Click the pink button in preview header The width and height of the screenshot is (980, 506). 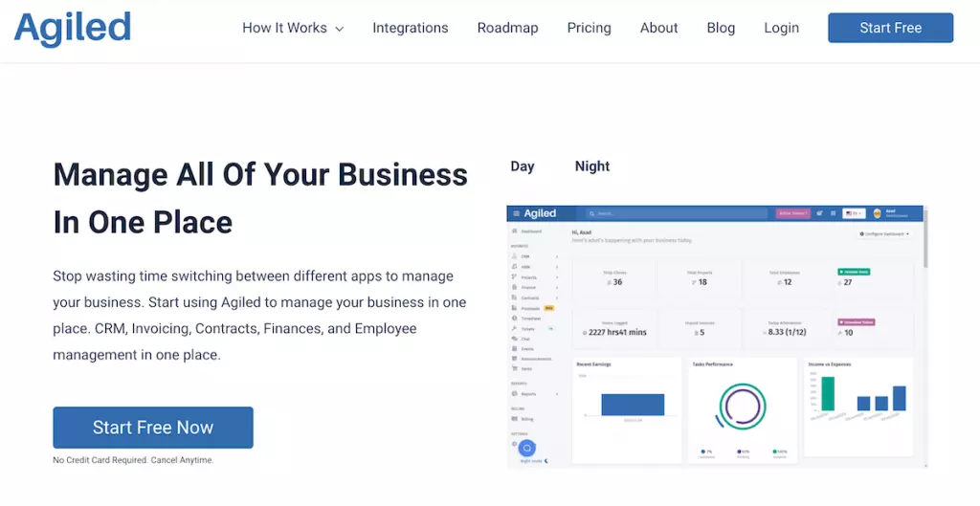(x=793, y=213)
